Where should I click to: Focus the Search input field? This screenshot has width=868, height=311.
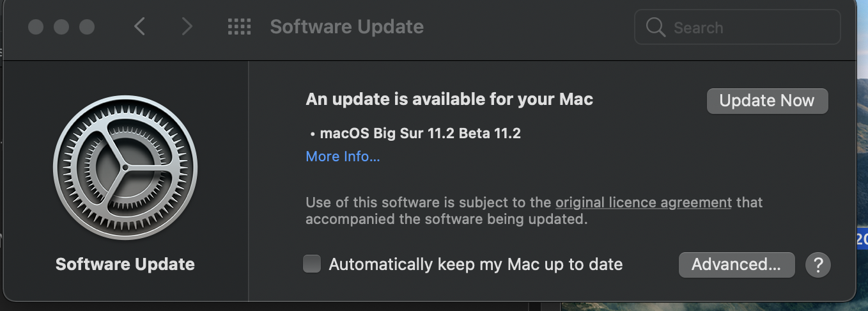748,28
